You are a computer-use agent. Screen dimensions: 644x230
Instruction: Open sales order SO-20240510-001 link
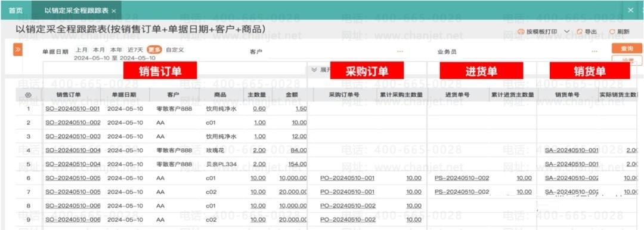[72, 109]
